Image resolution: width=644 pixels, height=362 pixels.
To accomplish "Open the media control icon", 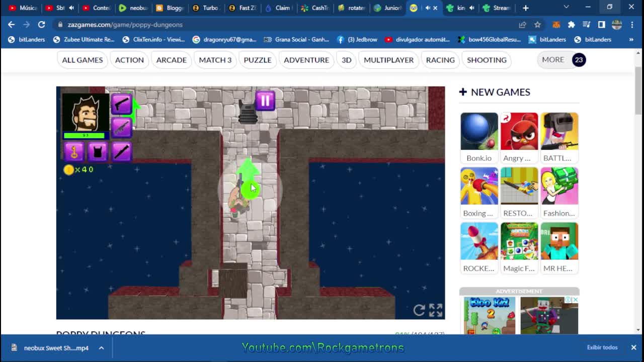I will [x=586, y=24].
